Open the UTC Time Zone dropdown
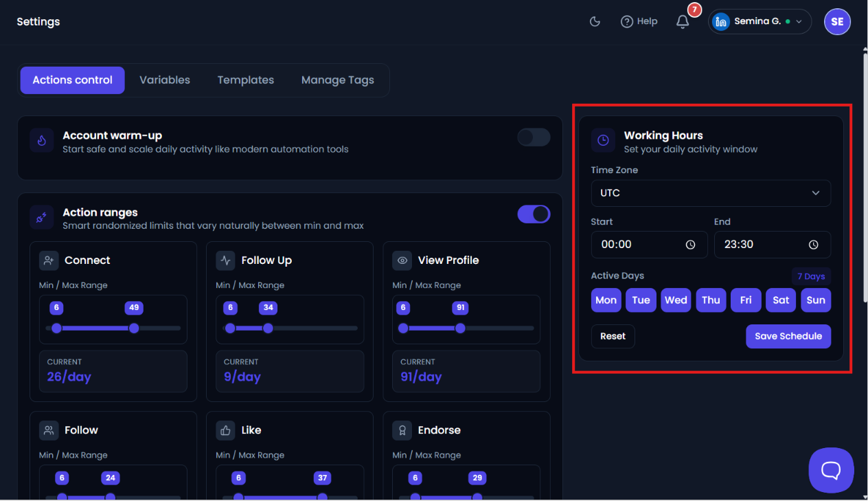 point(711,193)
